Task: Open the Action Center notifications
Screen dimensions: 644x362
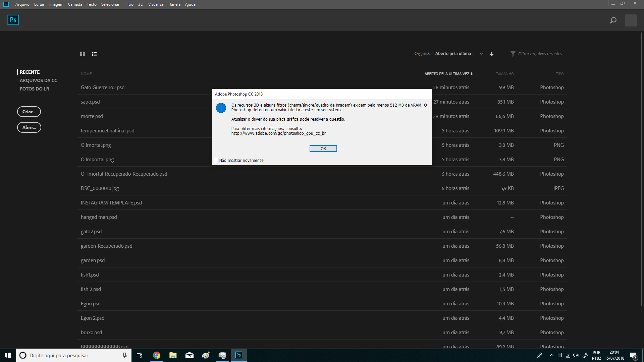Action: point(634,356)
